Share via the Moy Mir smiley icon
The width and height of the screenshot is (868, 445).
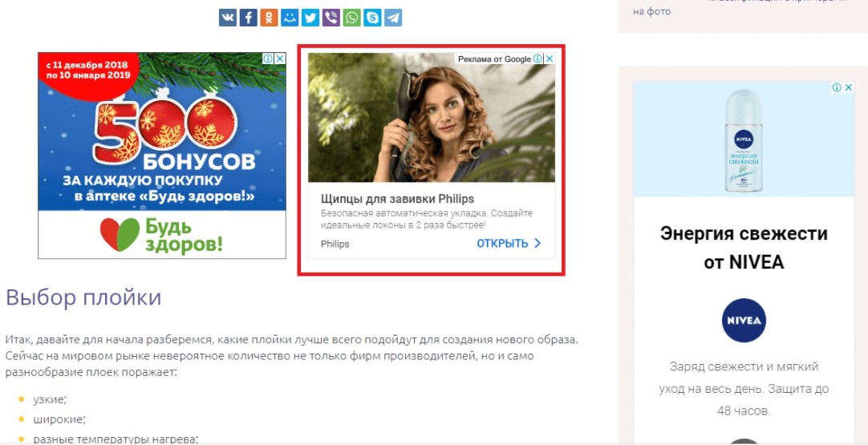tap(290, 18)
